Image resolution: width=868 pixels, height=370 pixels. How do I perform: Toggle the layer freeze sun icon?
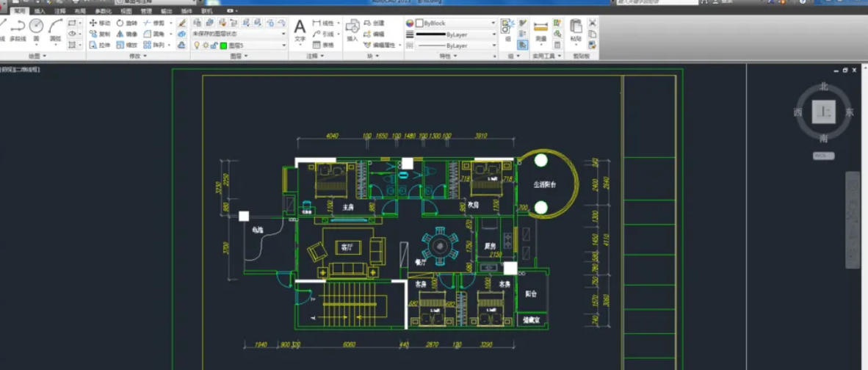205,46
